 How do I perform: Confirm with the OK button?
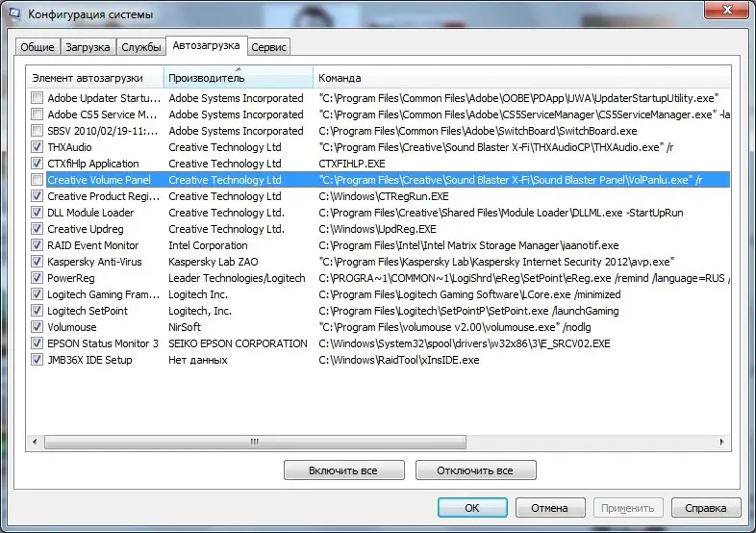(472, 508)
